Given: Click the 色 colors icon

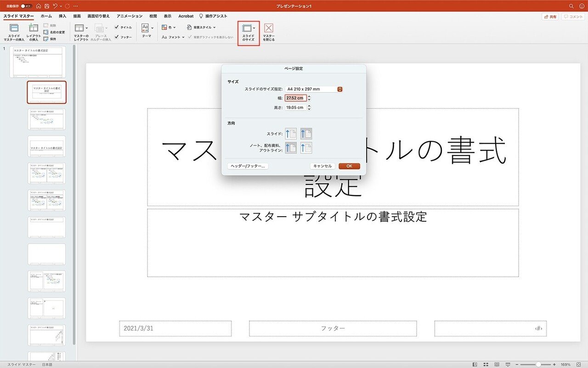Looking at the screenshot, I should pos(164,27).
